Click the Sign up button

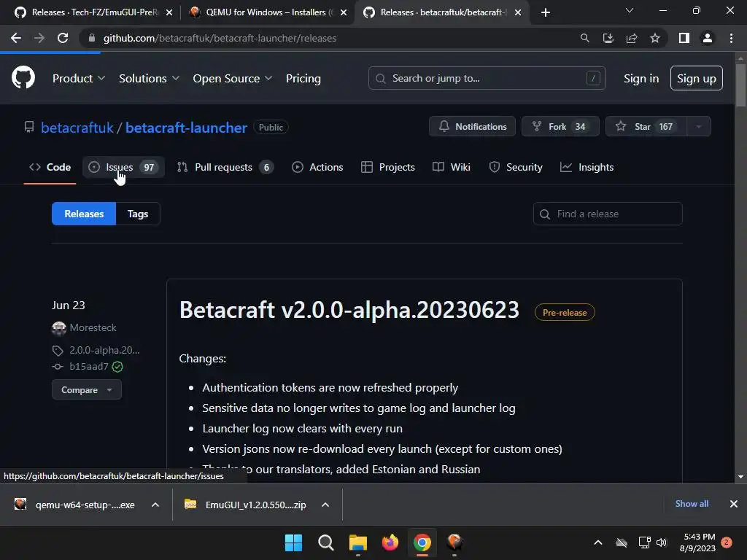point(696,78)
